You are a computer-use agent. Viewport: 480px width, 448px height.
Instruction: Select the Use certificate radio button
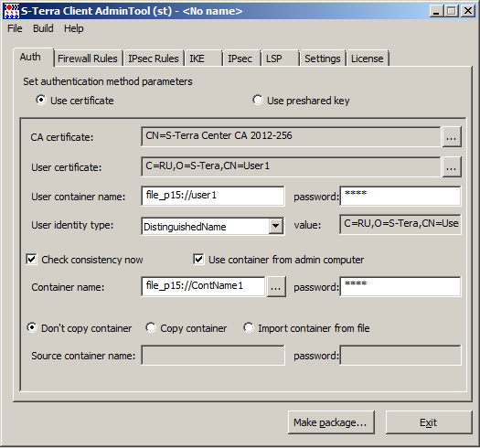pos(75,101)
